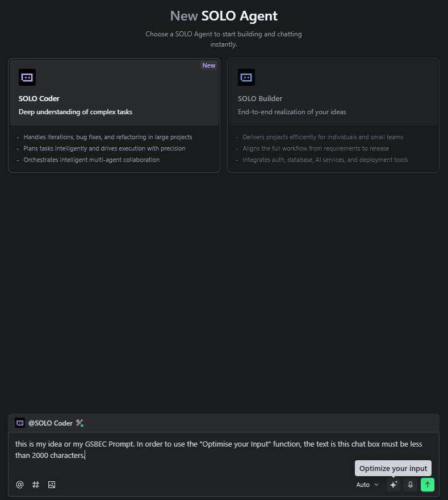
Task: Click the @ mention icon in chat box
Action: coord(20,485)
